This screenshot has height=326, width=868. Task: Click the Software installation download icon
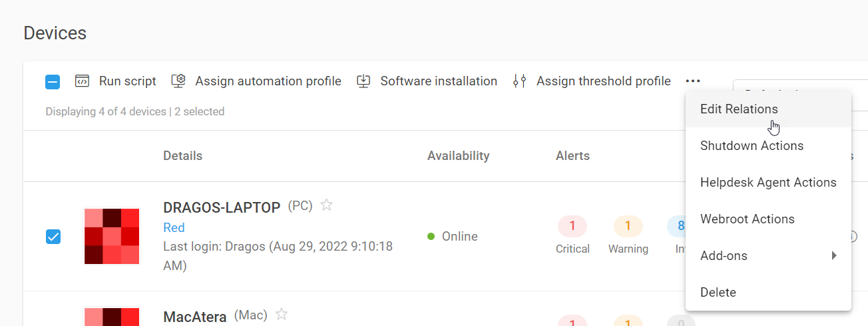(363, 81)
